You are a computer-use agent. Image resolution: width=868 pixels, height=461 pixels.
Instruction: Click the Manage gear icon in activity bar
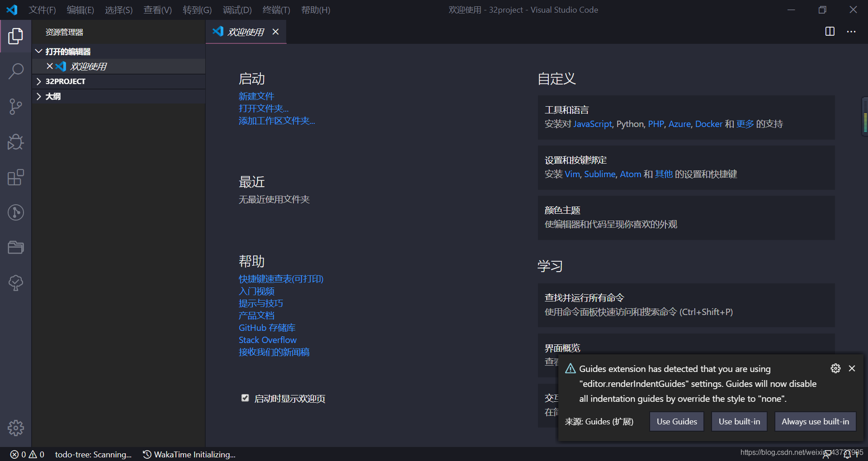(15, 428)
